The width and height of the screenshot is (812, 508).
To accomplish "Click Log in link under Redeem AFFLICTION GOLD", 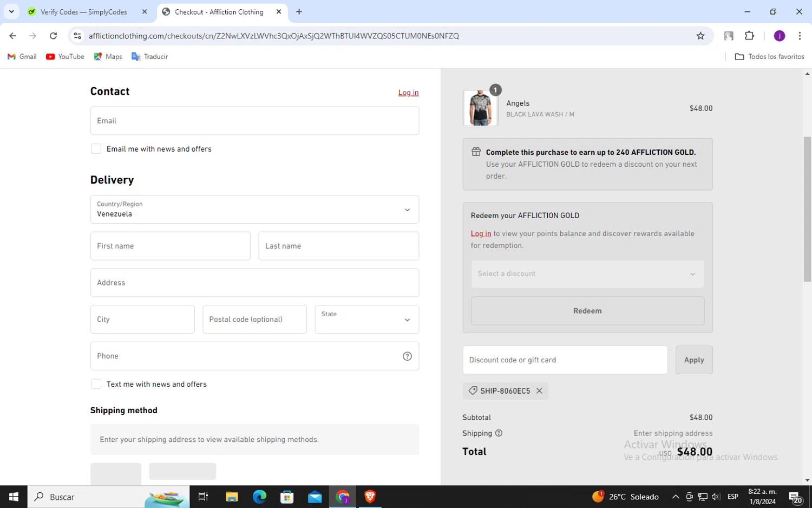I will 481,233.
